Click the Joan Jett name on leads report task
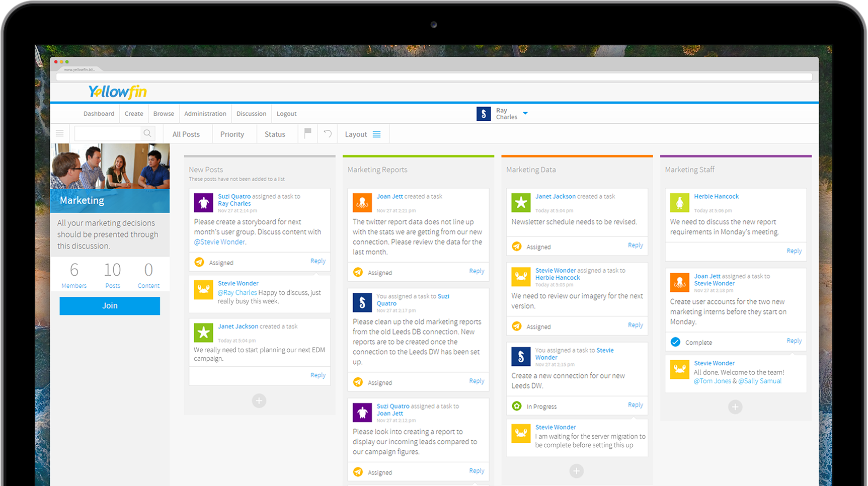The height and width of the screenshot is (486, 868). click(389, 414)
